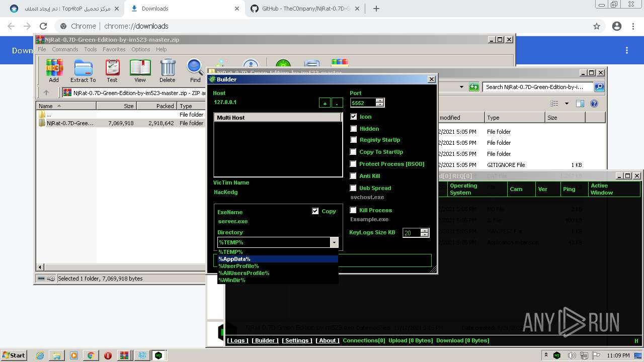Screen dimensions: 644x362
Task: Open the [ Builder ] link in NjRat
Action: point(265,340)
